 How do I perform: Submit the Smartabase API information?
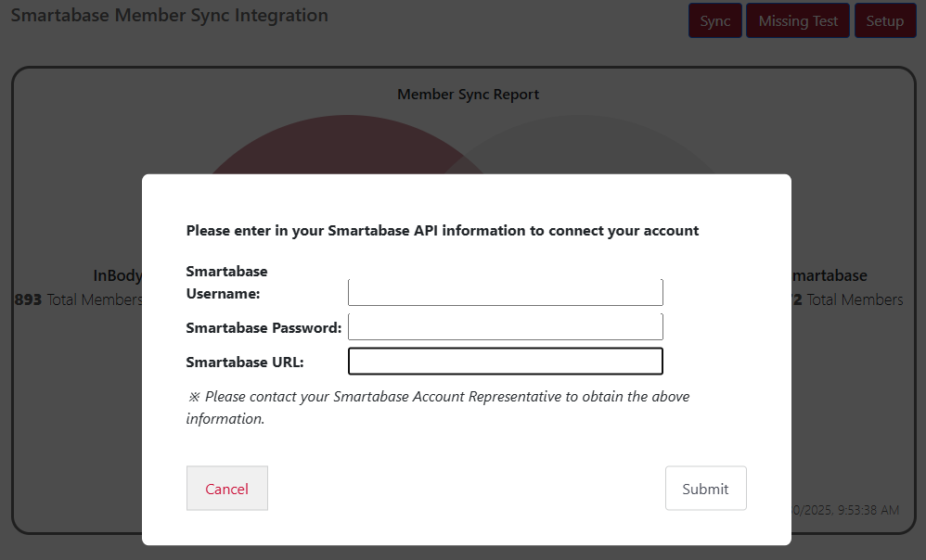click(x=706, y=488)
